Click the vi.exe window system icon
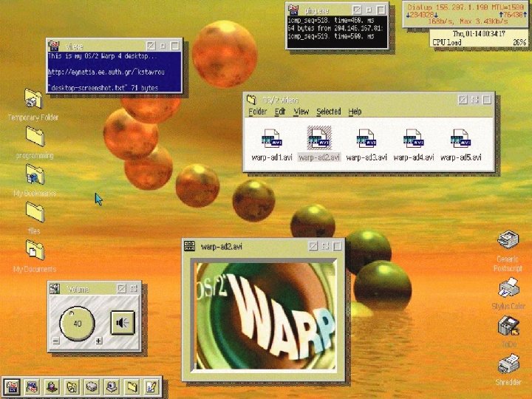The width and height of the screenshot is (532, 399). click(54, 46)
